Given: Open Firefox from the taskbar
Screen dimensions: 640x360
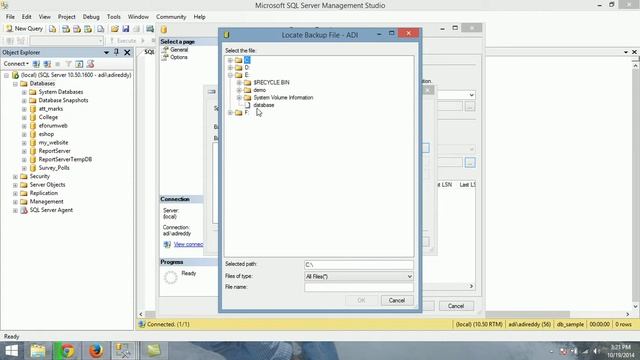Looking at the screenshot, I should [x=96, y=351].
